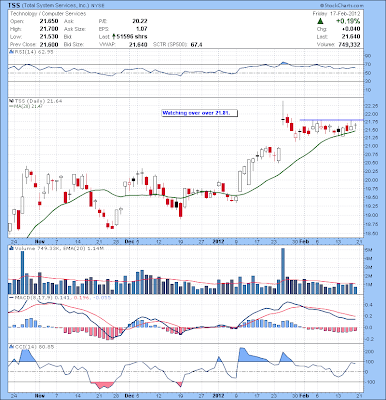This screenshot has width=386, height=400.
Task: Click the small icon beside CCI(14) label
Action: pyautogui.click(x=11, y=347)
